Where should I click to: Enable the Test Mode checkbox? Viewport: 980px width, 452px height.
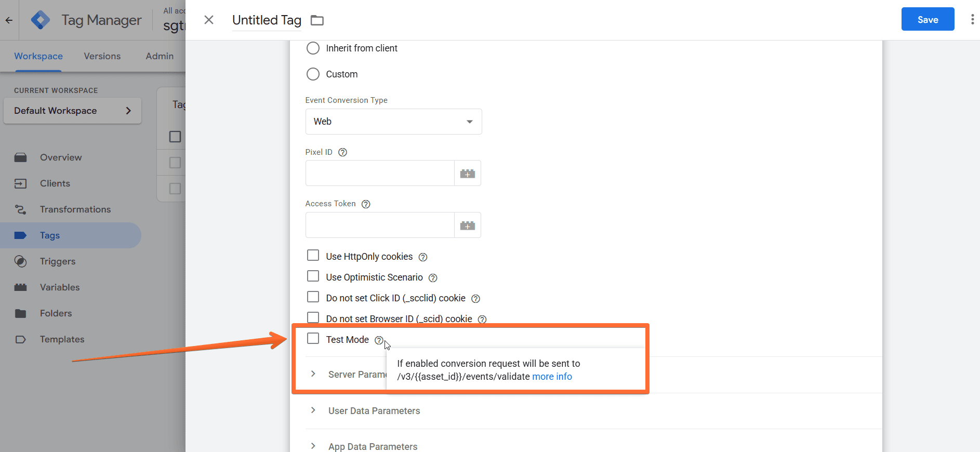point(313,339)
